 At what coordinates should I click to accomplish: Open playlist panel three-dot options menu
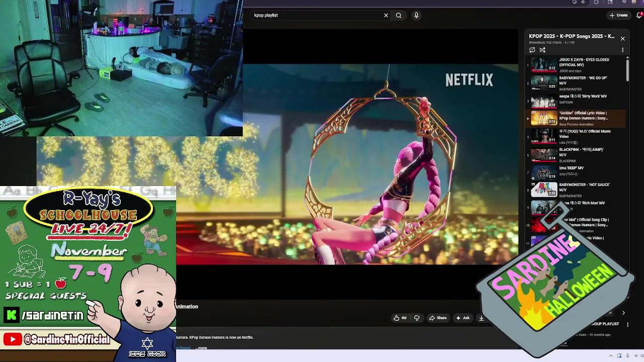tap(622, 50)
